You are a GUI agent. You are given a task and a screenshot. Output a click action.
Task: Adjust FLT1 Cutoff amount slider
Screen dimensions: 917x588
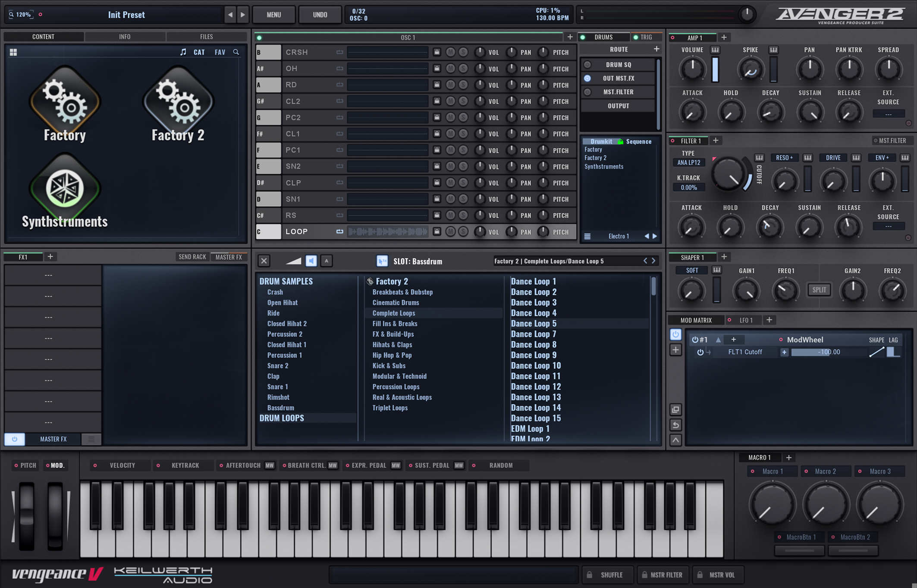pos(828,352)
